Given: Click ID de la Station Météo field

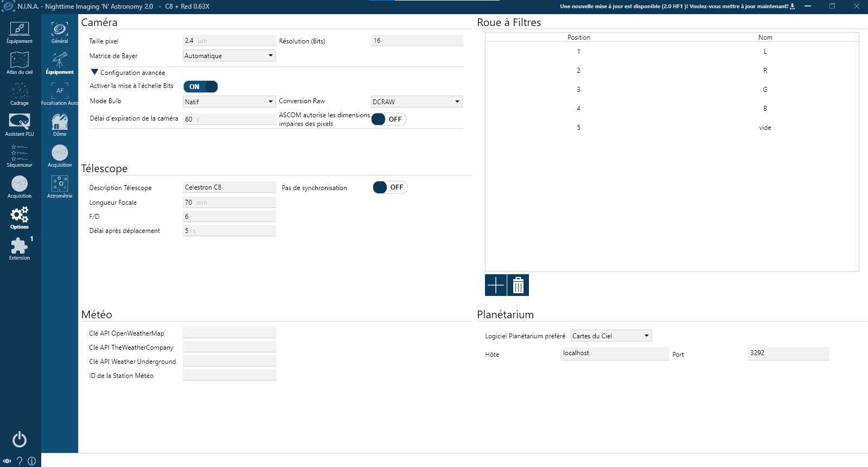Looking at the screenshot, I should pos(229,375).
